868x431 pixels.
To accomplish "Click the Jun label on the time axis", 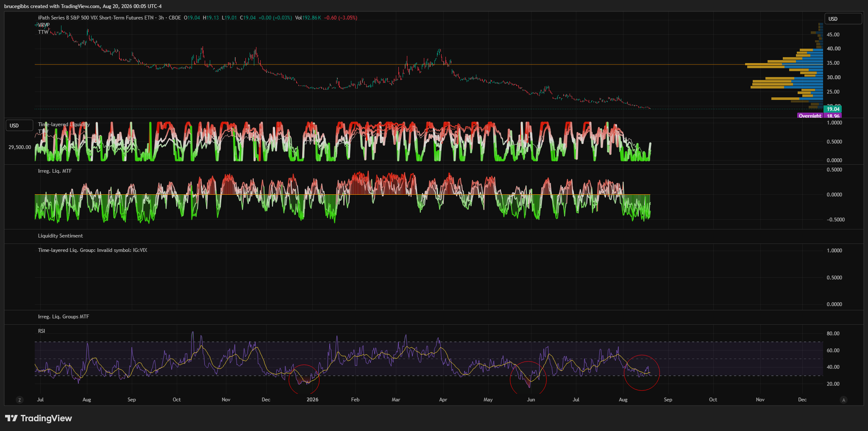I will coord(531,400).
